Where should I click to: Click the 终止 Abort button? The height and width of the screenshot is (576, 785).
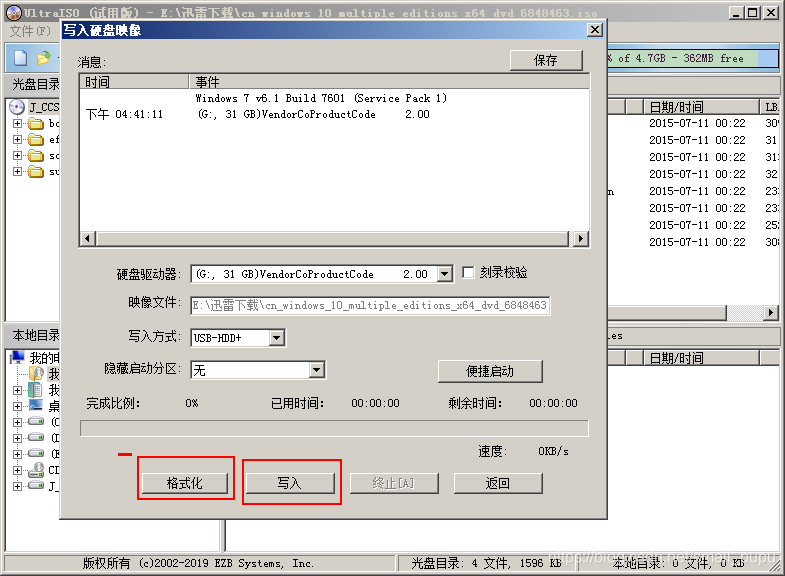(x=394, y=483)
